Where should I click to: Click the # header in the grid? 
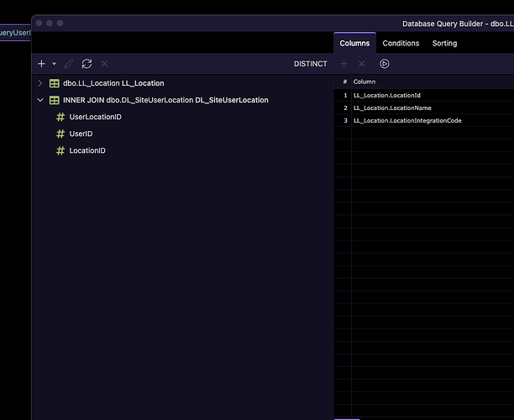[x=345, y=82]
